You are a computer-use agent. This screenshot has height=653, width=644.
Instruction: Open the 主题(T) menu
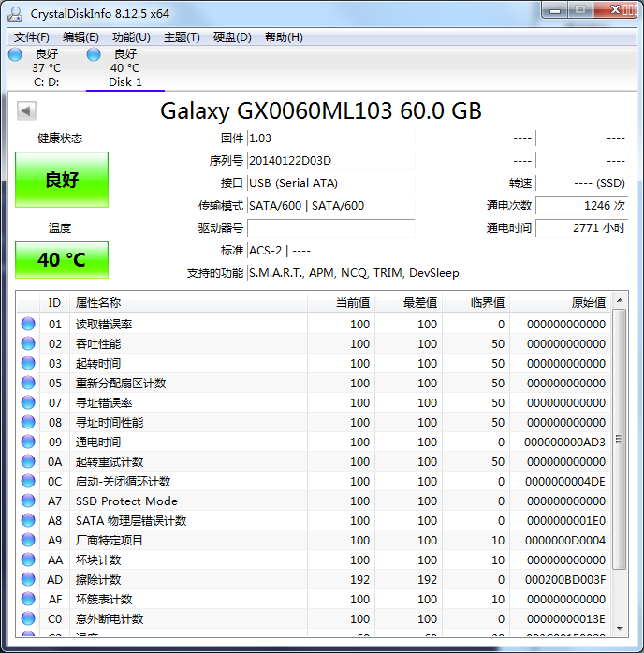pyautogui.click(x=182, y=37)
